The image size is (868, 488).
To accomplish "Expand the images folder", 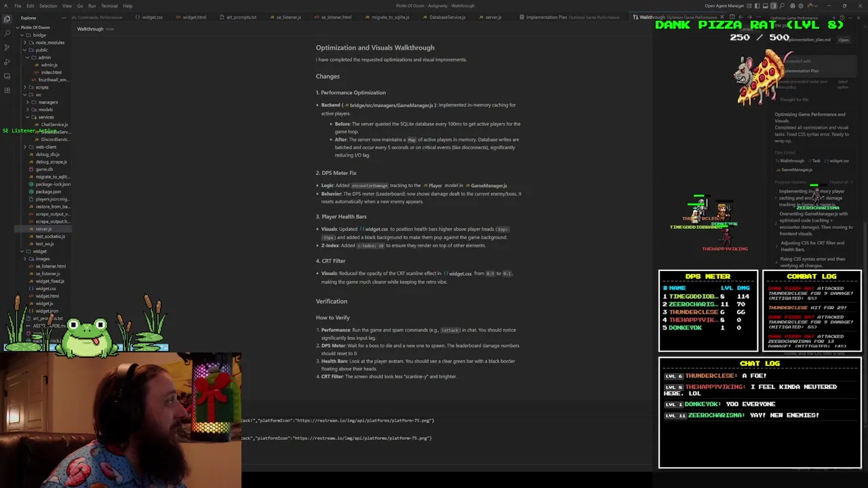I will coord(42,259).
